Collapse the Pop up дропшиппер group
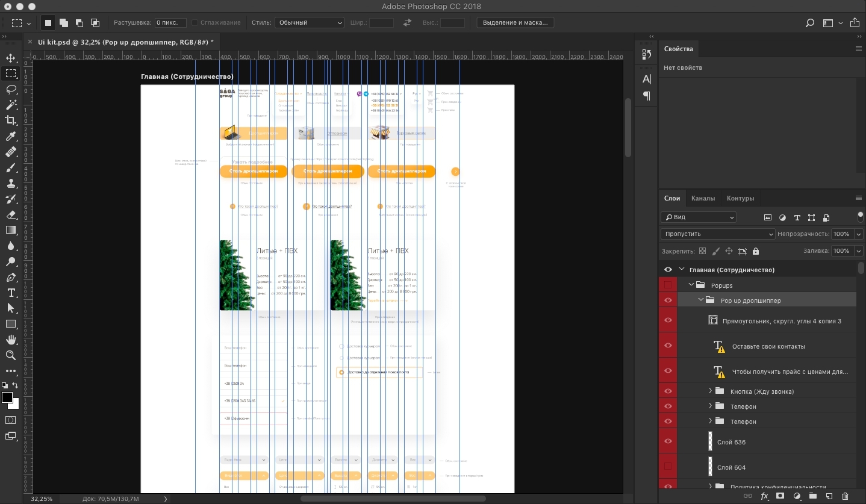 point(701,300)
